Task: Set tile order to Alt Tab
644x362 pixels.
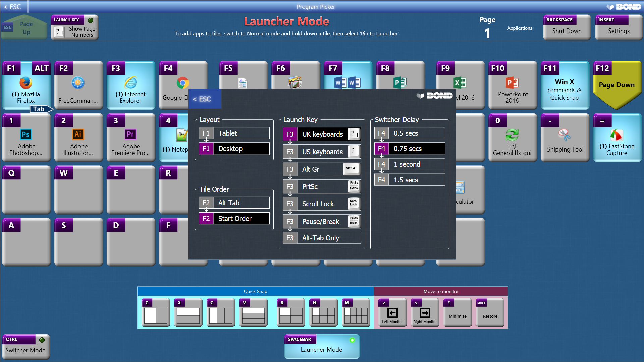Action: click(x=234, y=203)
